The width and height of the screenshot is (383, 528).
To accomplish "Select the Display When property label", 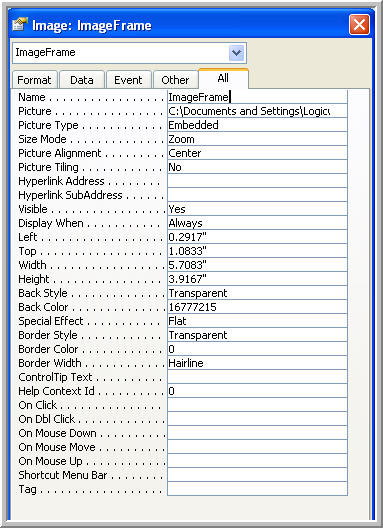I will [51, 223].
